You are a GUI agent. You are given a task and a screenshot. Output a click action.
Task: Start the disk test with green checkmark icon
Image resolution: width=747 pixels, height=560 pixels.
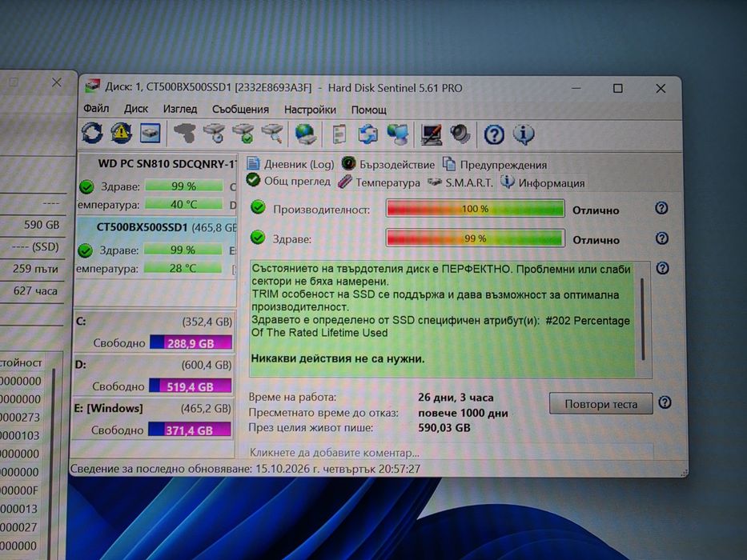point(243,134)
